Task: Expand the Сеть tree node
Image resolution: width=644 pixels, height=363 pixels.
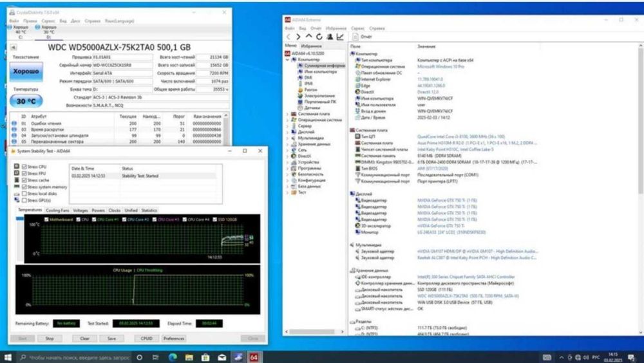Action: [287, 150]
